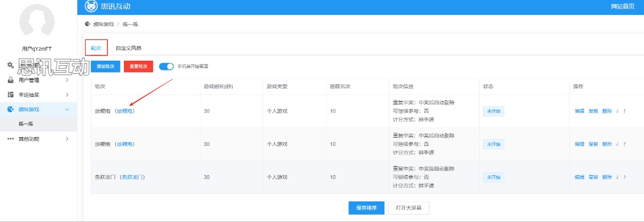
Task: Click the red 重置轮次 button
Action: point(138,66)
